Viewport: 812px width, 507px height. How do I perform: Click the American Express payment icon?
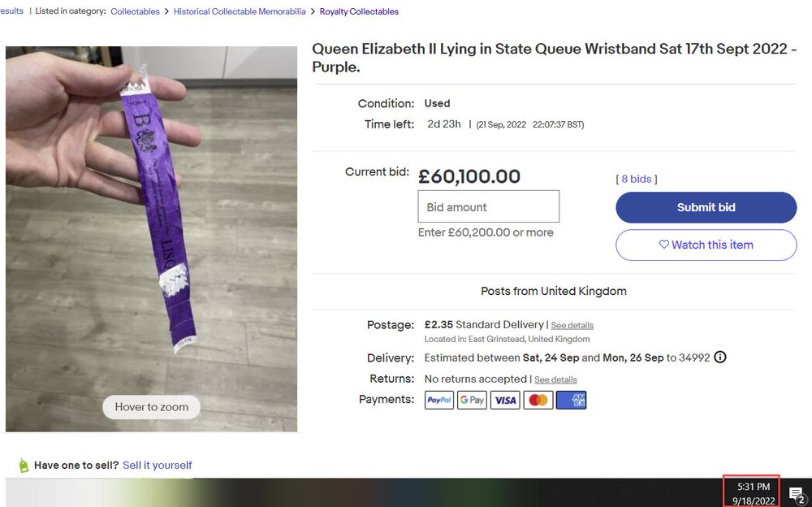[x=571, y=400]
